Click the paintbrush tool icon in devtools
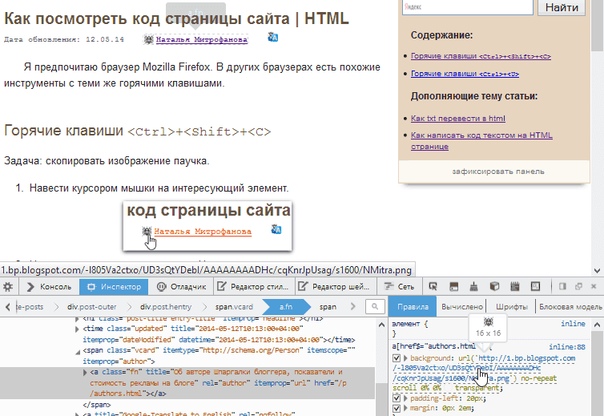The width and height of the screenshot is (604, 416). click(474, 287)
